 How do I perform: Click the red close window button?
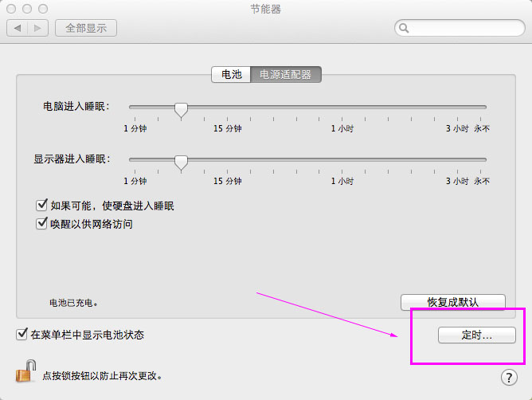tap(11, 9)
